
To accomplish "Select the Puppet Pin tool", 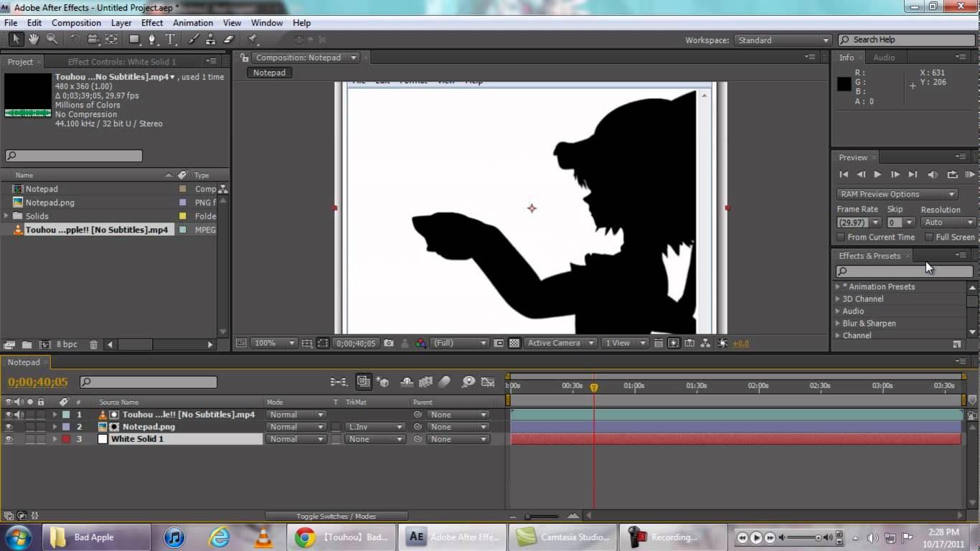I will click(x=253, y=39).
